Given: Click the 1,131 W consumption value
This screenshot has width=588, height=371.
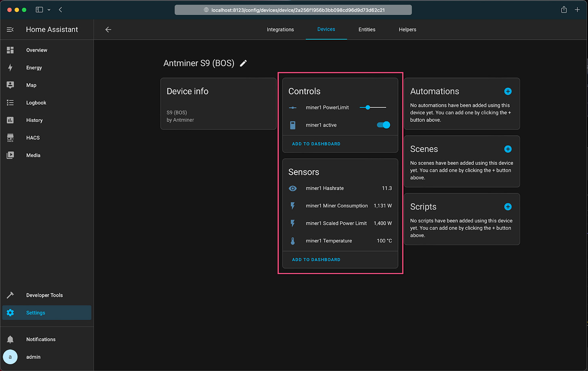Looking at the screenshot, I should click(x=383, y=206).
